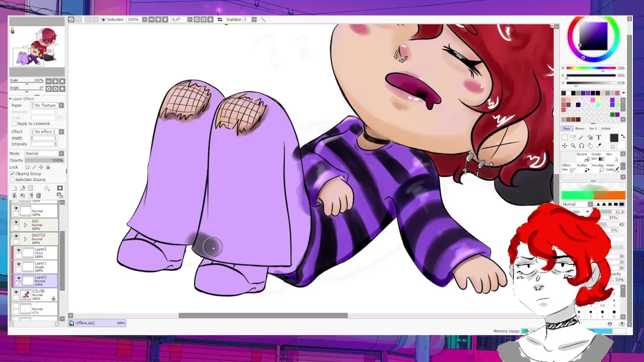
Task: Open the canvas zoom 100% dropdown
Action: pyautogui.click(x=144, y=19)
